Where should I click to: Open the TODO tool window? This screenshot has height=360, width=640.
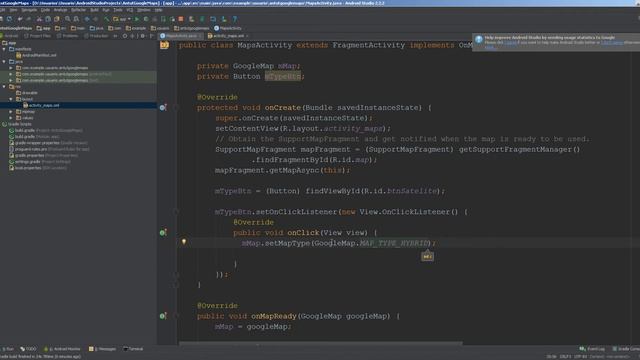(28, 349)
